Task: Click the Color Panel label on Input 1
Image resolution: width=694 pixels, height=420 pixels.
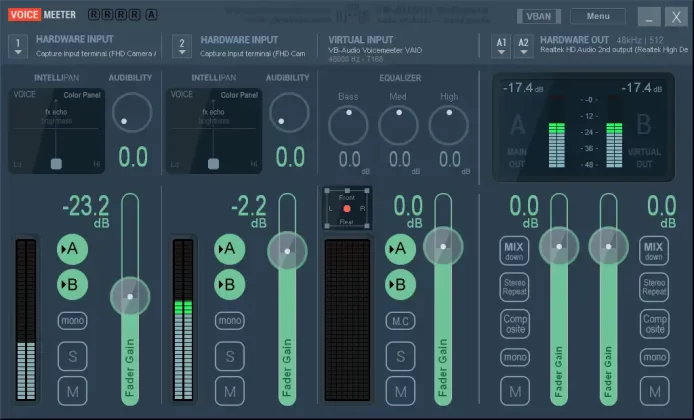Action: [x=82, y=95]
